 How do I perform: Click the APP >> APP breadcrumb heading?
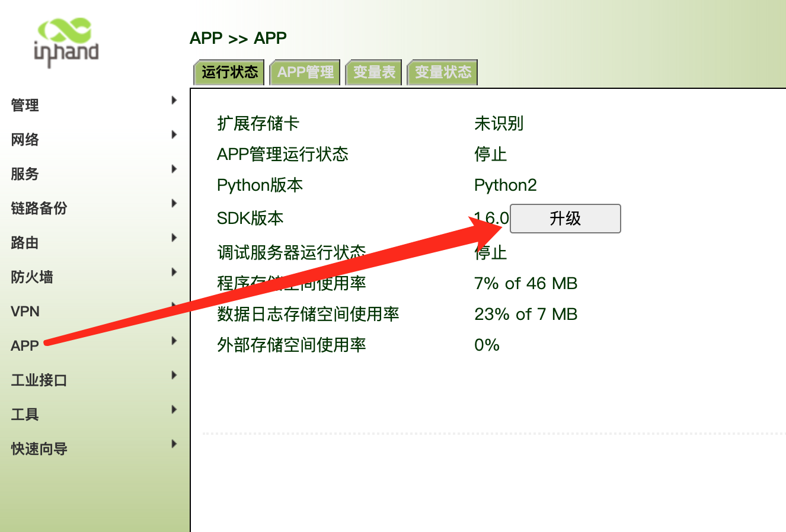(238, 38)
